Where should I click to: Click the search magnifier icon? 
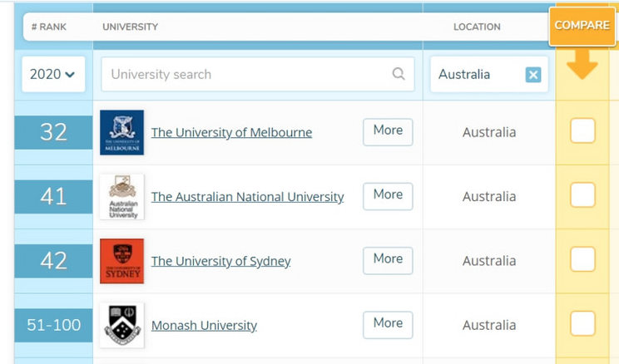(x=399, y=74)
